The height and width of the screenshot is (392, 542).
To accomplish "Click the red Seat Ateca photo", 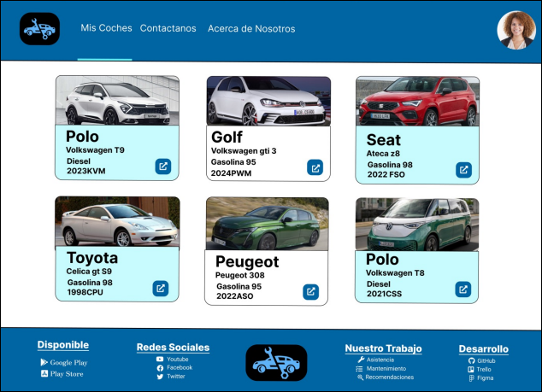I will pyautogui.click(x=417, y=101).
